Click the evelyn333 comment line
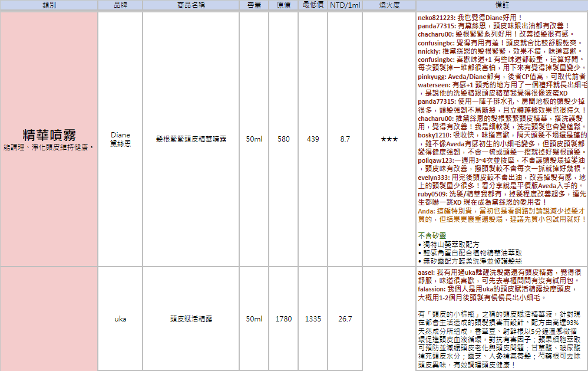 click(502, 181)
